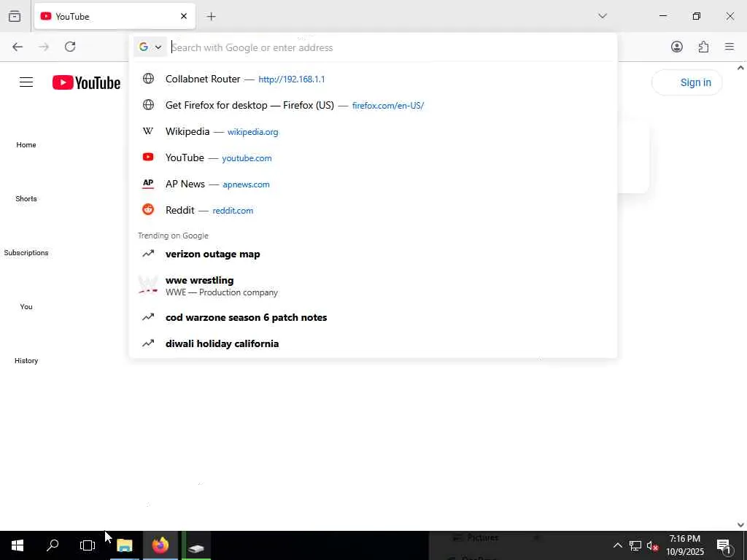Click the WWE logo thumbnail
This screenshot has width=747, height=560.
click(148, 285)
